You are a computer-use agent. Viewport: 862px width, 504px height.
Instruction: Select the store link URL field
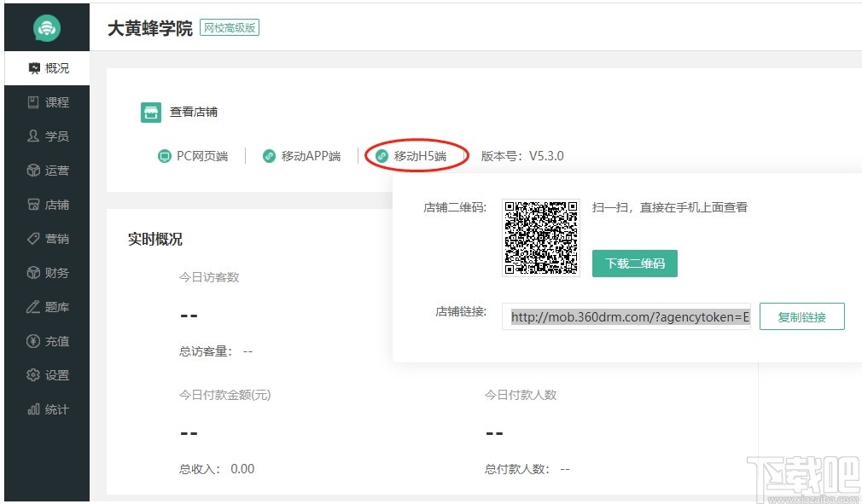tap(628, 316)
